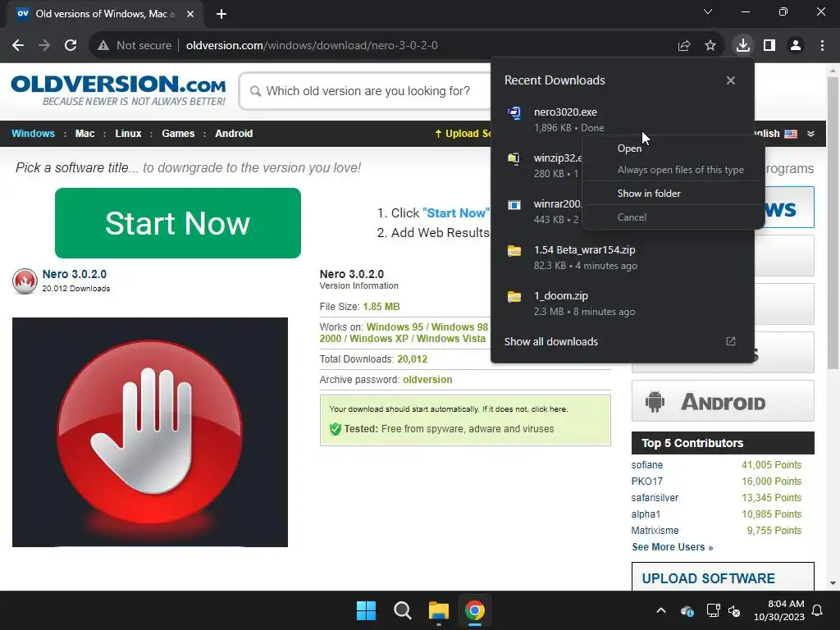The width and height of the screenshot is (840, 630).
Task: Open contributor alpha1 profile
Action: (646, 514)
